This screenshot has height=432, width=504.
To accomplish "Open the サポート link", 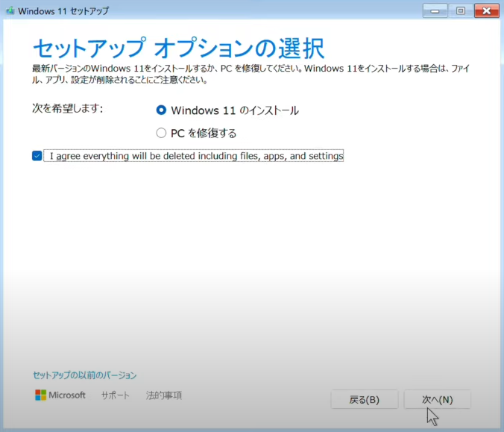I will pos(115,395).
